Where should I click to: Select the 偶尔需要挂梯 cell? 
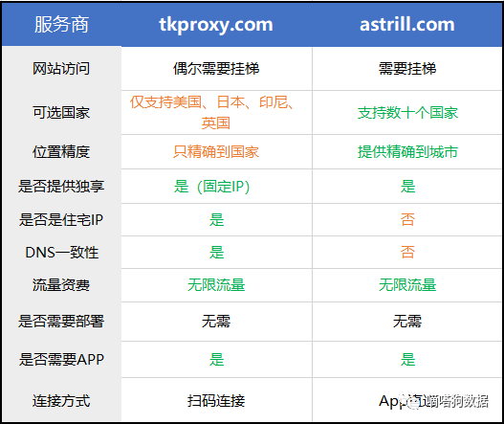click(x=216, y=69)
